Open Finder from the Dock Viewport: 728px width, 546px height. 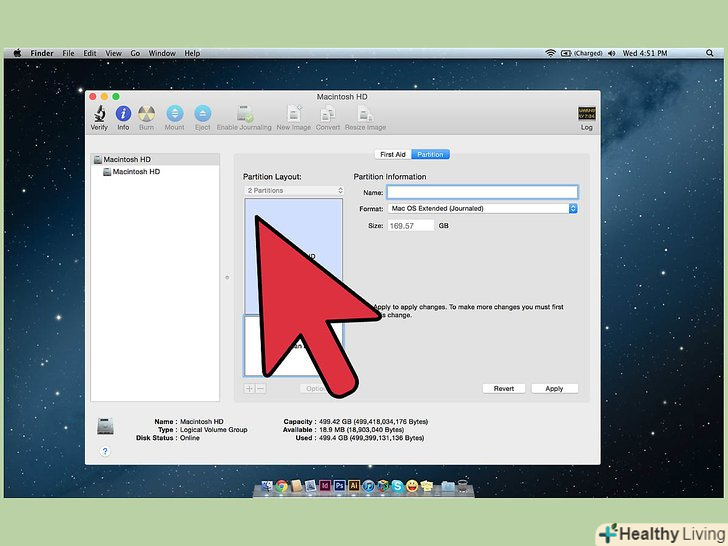(267, 486)
